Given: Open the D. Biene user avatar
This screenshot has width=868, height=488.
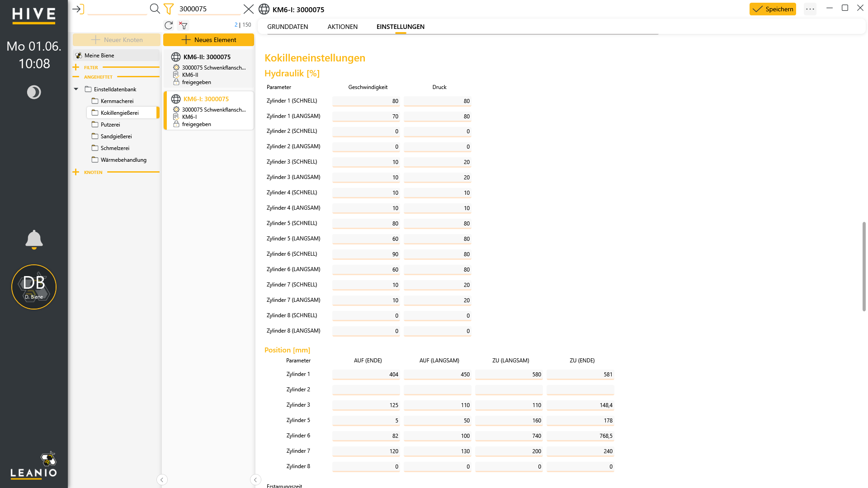Looking at the screenshot, I should pos(34,287).
